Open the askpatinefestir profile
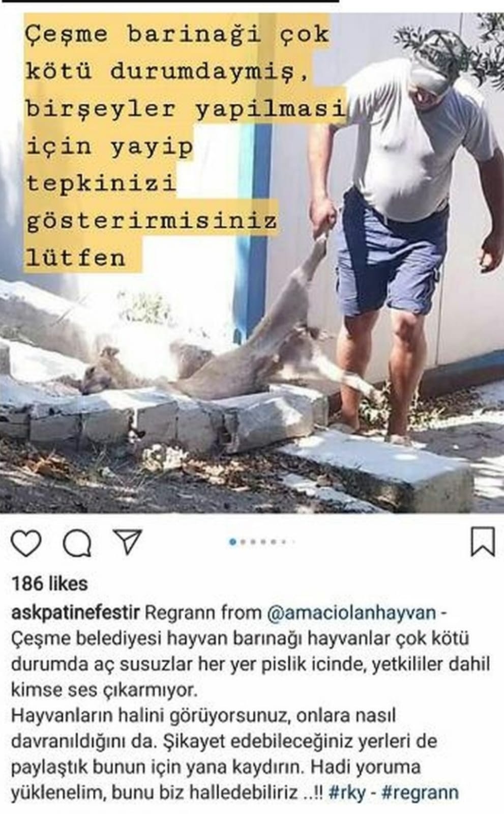 (x=75, y=612)
